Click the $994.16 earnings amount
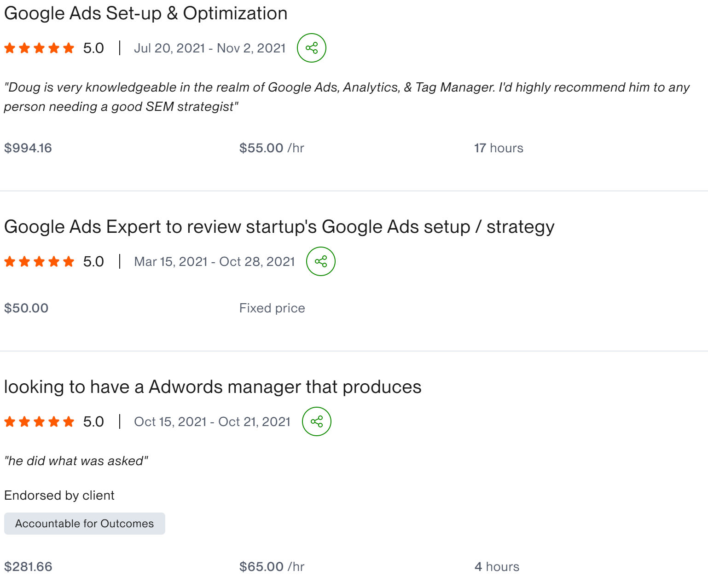Image resolution: width=708 pixels, height=588 pixels. tap(28, 148)
